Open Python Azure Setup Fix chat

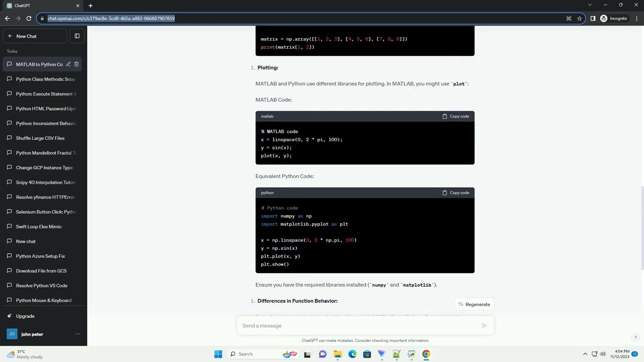coord(43,256)
